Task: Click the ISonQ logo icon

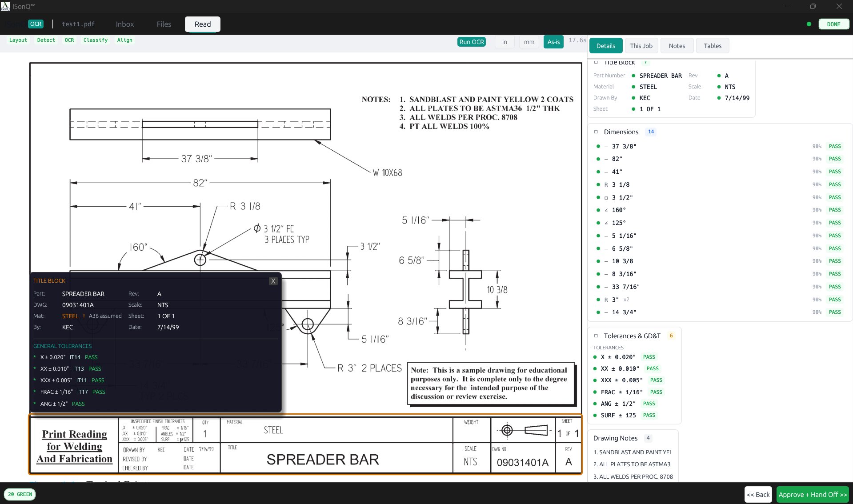Action: pyautogui.click(x=5, y=6)
